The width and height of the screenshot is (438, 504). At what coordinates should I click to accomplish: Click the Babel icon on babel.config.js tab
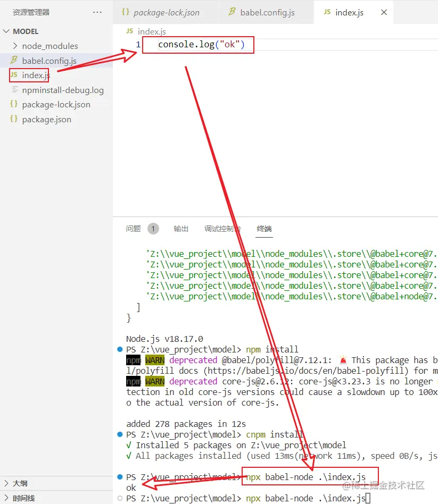point(232,12)
